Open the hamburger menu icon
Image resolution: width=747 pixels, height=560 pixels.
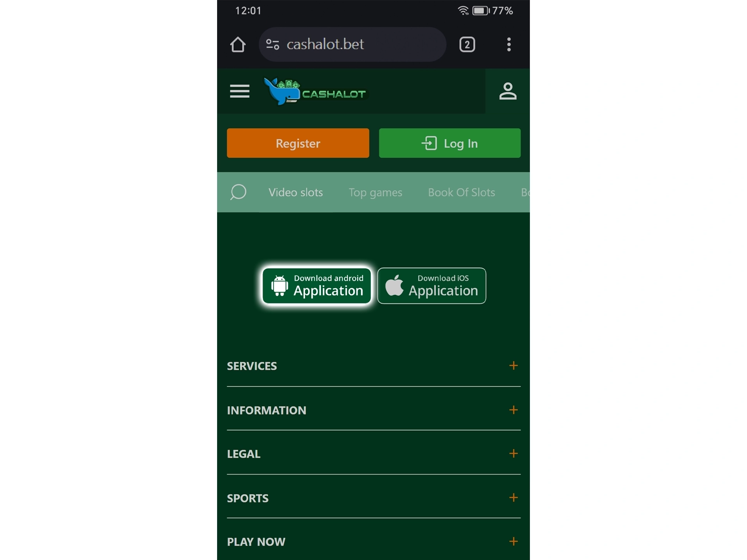240,92
